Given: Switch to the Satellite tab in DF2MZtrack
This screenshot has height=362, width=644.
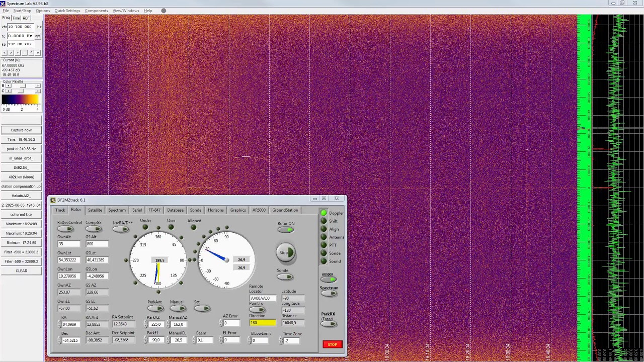Looking at the screenshot, I should coord(95,210).
